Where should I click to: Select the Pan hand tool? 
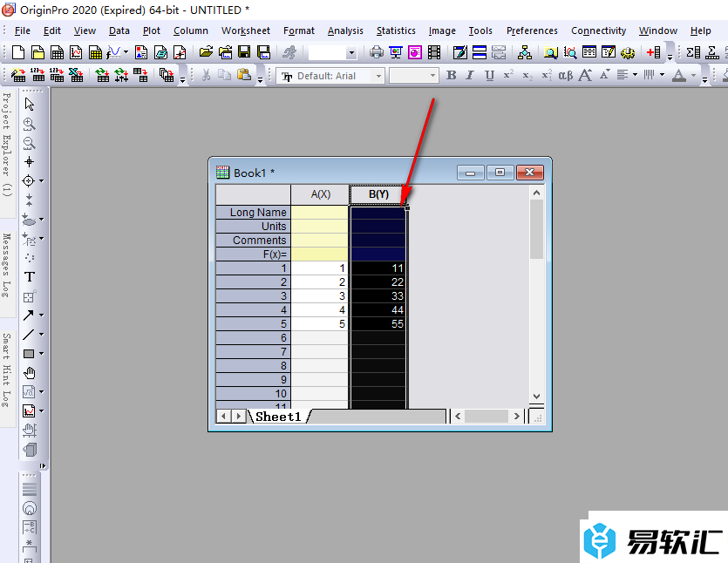coord(30,373)
